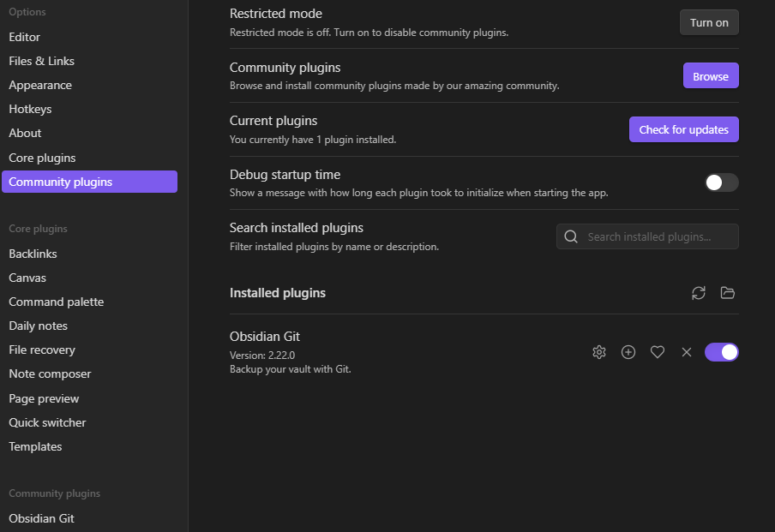Viewport: 775px width, 532px height.
Task: Uninstall Obsidian Git with the X icon
Action: click(x=687, y=352)
